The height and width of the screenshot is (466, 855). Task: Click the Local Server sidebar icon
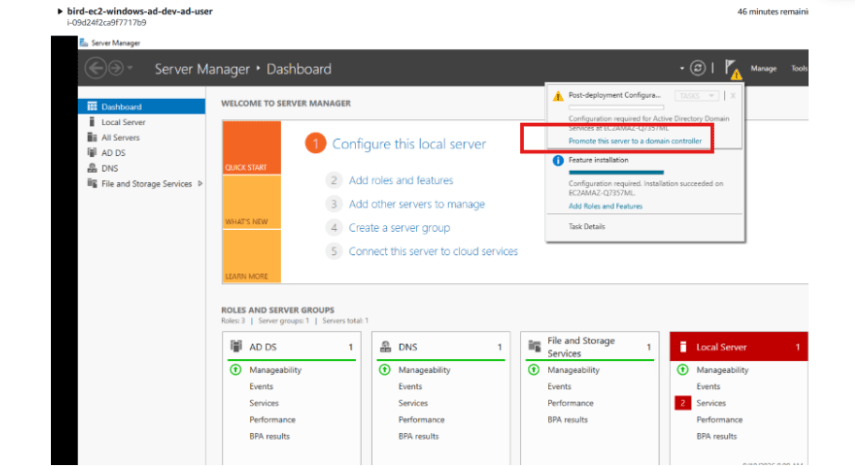pos(92,122)
